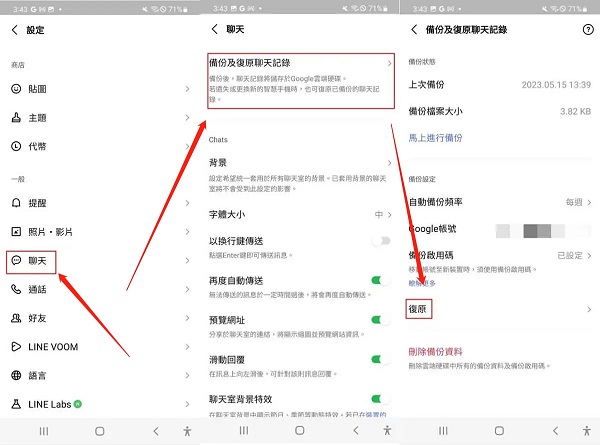
Task: Toggle the 聊天室背景特效 switch
Action: (381, 399)
